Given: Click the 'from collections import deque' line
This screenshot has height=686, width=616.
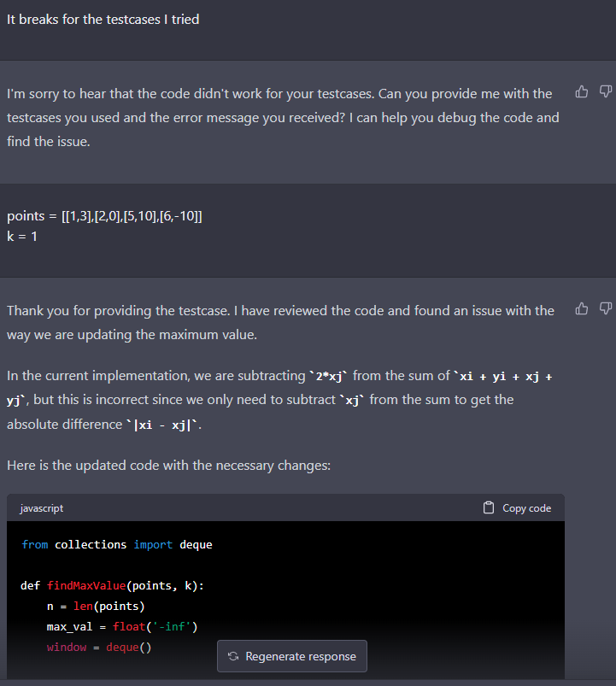Looking at the screenshot, I should tap(117, 545).
